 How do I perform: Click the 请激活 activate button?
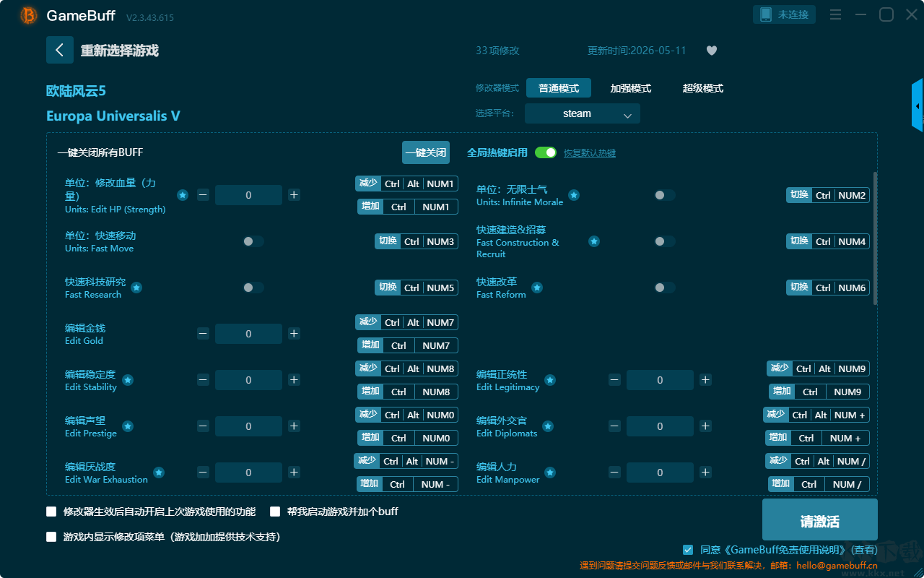point(820,519)
